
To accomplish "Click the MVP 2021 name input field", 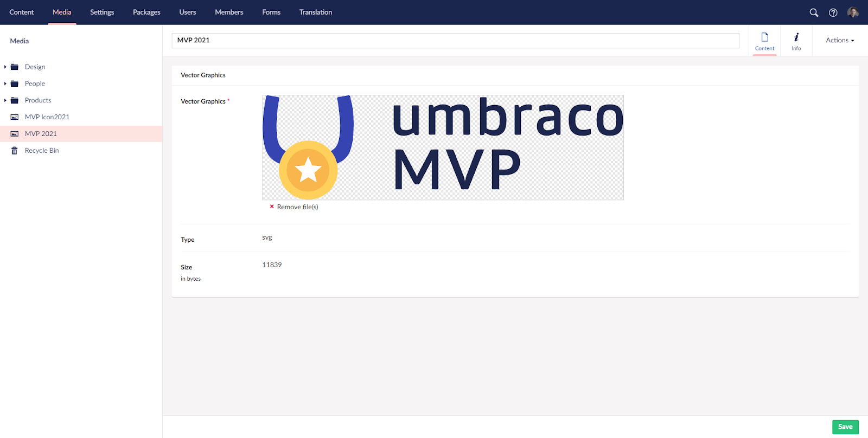I will point(456,41).
